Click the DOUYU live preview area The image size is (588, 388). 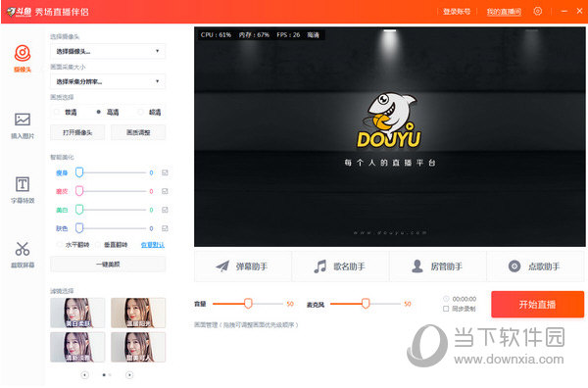(390, 137)
